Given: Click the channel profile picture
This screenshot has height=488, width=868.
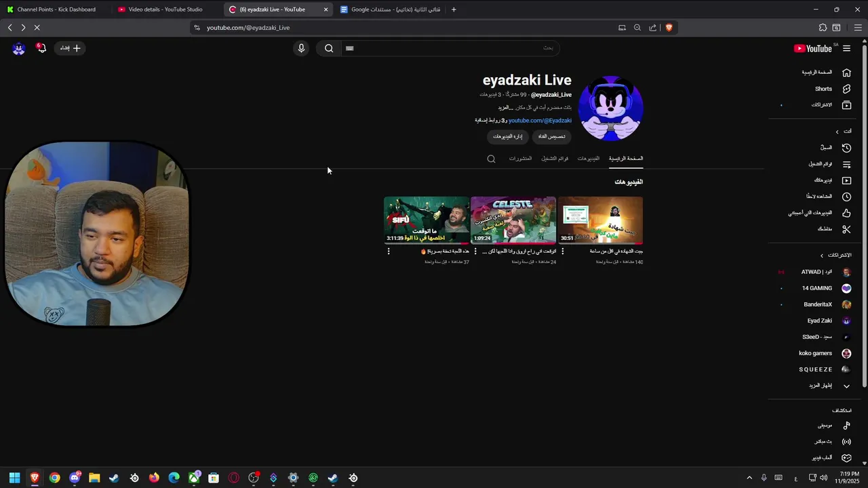Looking at the screenshot, I should click(x=610, y=108).
